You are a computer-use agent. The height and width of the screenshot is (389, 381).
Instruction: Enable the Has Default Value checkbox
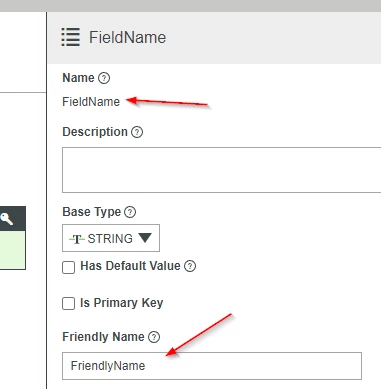click(69, 267)
